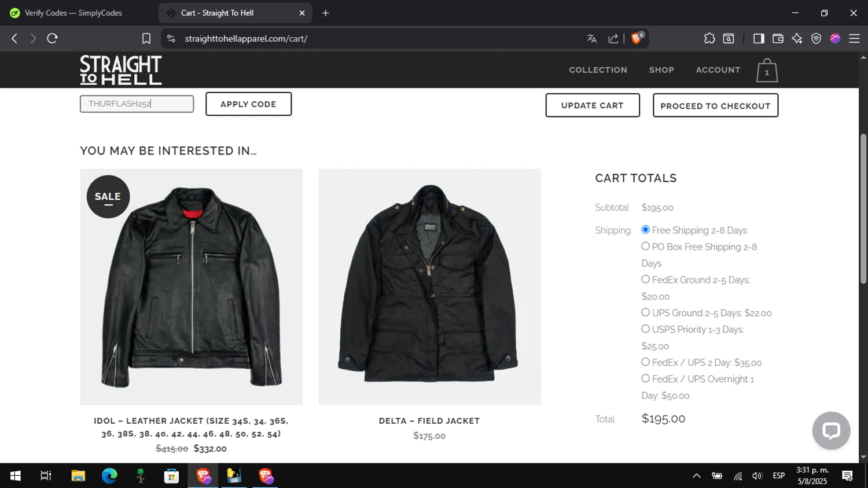Image resolution: width=868 pixels, height=488 pixels.
Task: Open the Delta field jacket image
Action: click(x=429, y=287)
